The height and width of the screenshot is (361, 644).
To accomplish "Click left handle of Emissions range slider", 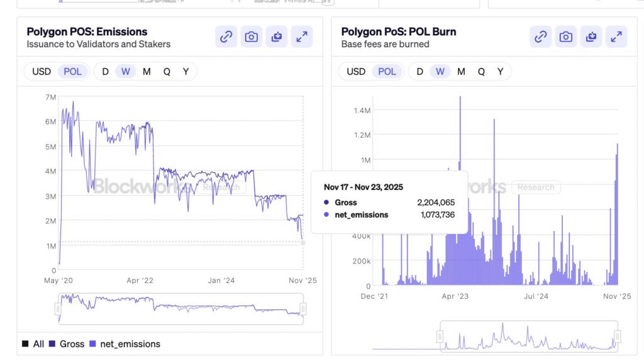I will 58,309.
